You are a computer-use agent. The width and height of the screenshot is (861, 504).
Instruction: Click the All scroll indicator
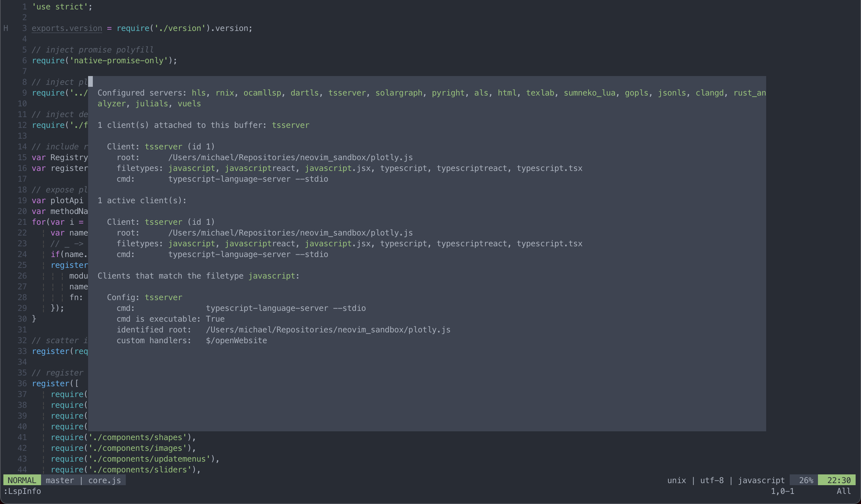point(843,491)
